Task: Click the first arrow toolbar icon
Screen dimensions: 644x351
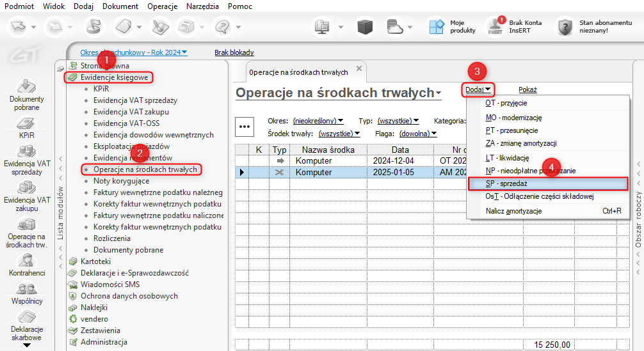Action: [x=19, y=27]
